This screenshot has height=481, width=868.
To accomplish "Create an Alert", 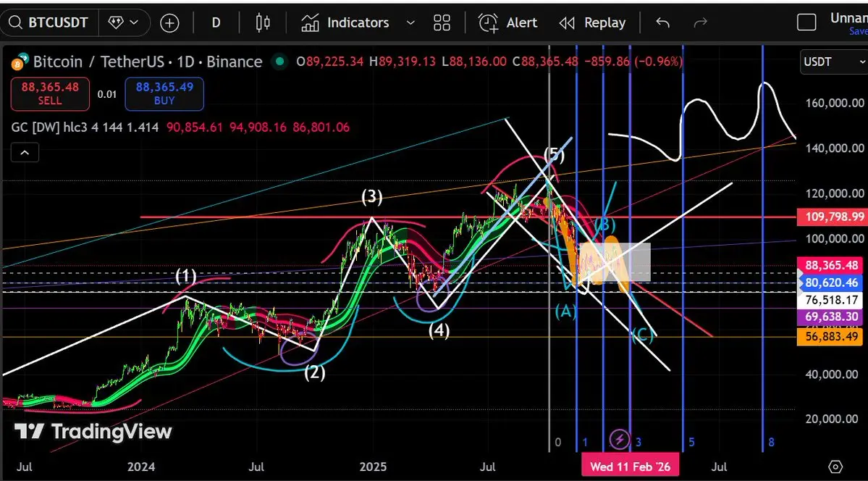I will 507,22.
